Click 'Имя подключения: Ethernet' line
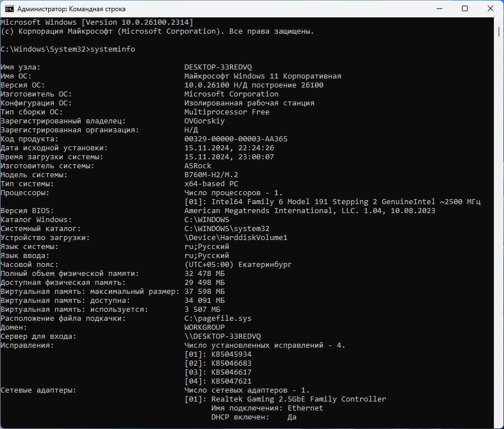The width and height of the screenshot is (504, 429). tap(267, 408)
